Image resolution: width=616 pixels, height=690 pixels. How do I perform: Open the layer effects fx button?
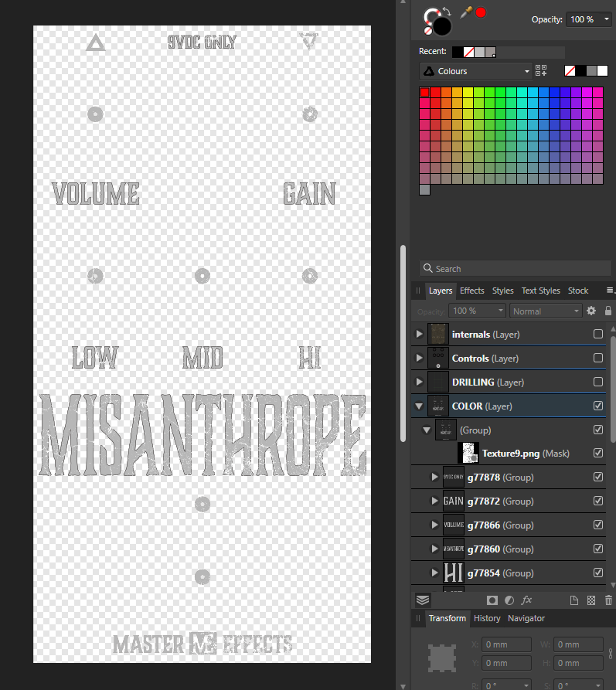point(526,600)
